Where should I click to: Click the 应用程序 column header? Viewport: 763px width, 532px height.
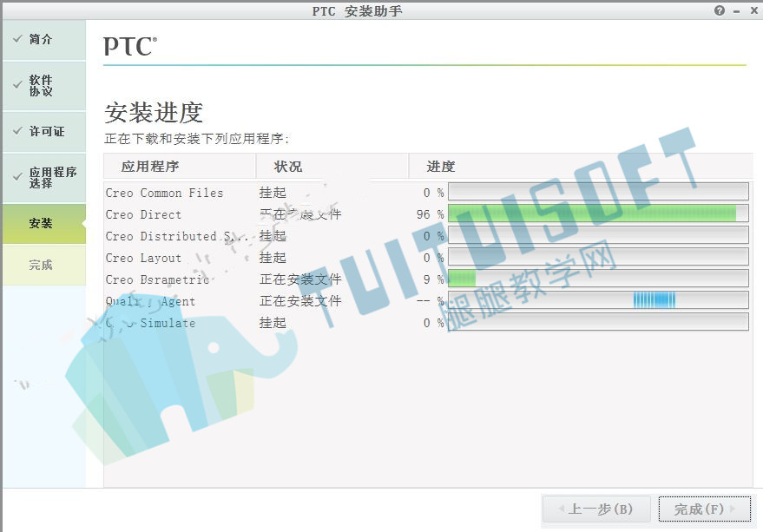(150, 167)
